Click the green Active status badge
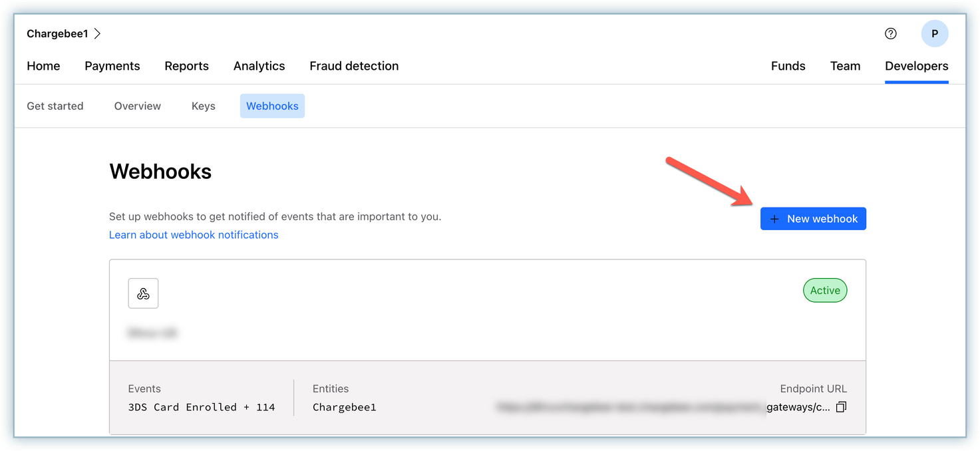This screenshot has width=980, height=451. [825, 291]
